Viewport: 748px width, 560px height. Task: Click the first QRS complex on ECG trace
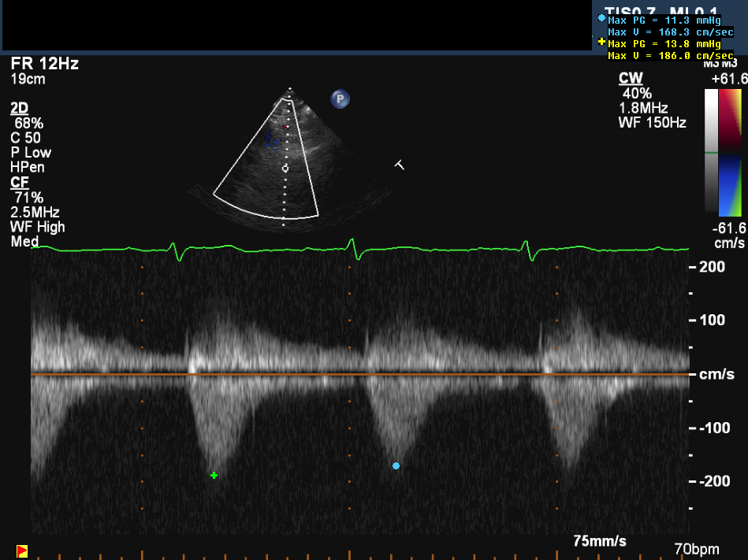click(x=176, y=250)
